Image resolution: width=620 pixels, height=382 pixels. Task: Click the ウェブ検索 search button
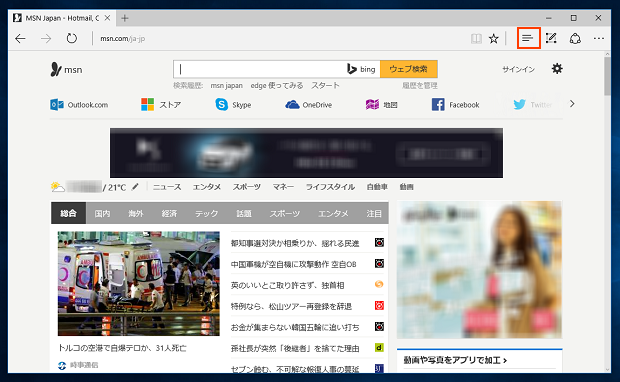coord(409,69)
